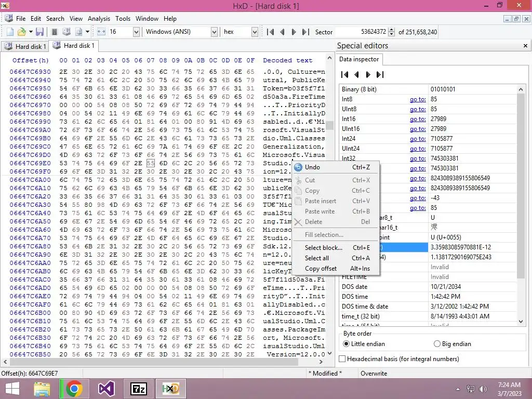Click offset row 06647C6A00
The height and width of the screenshot is (399, 532).
[30, 180]
